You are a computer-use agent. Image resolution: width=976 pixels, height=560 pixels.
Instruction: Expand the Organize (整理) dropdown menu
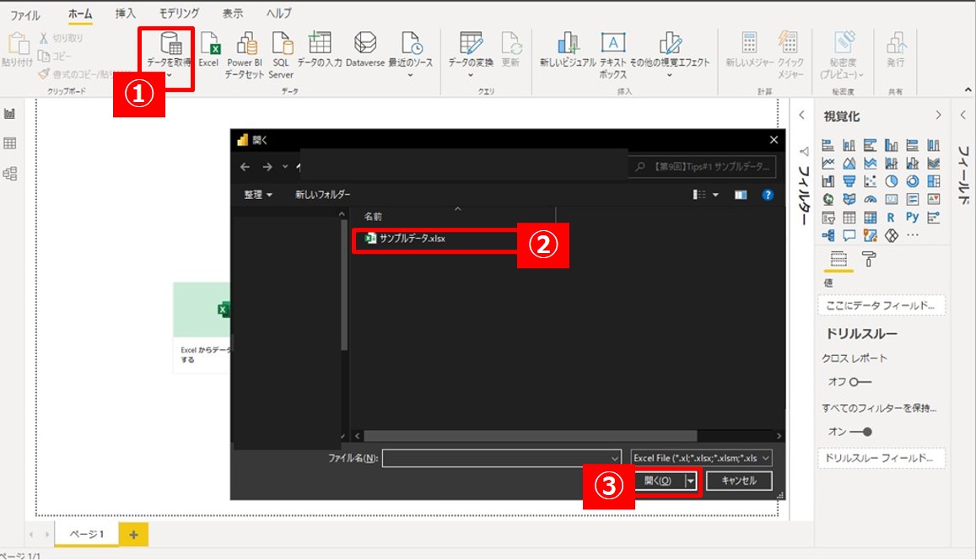[x=258, y=194]
